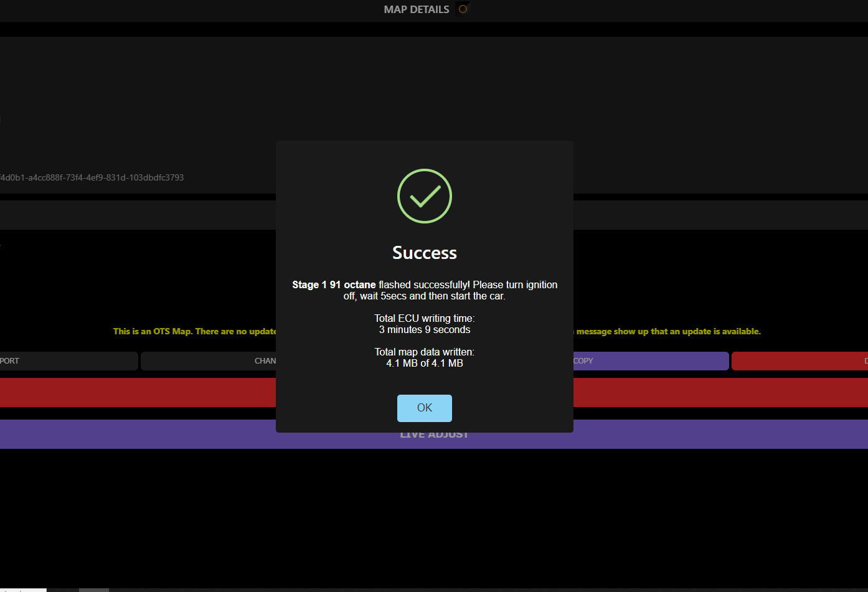Click the yellow "This is an OTS Map" notice
868x592 pixels.
195,331
